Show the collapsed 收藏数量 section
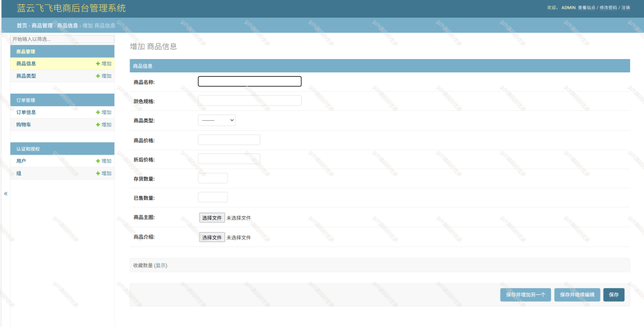644x327 pixels. (162, 265)
